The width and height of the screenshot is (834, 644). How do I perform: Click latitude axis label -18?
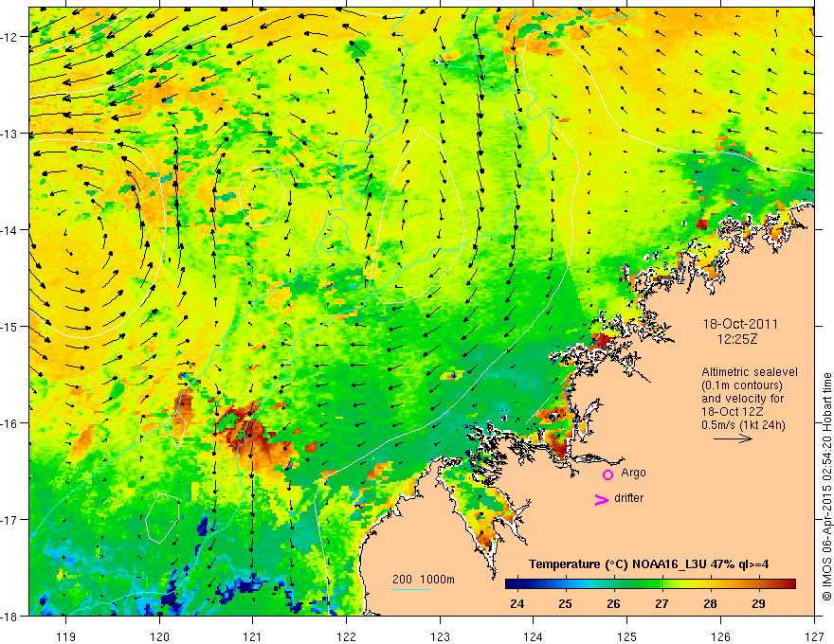click(x=9, y=617)
